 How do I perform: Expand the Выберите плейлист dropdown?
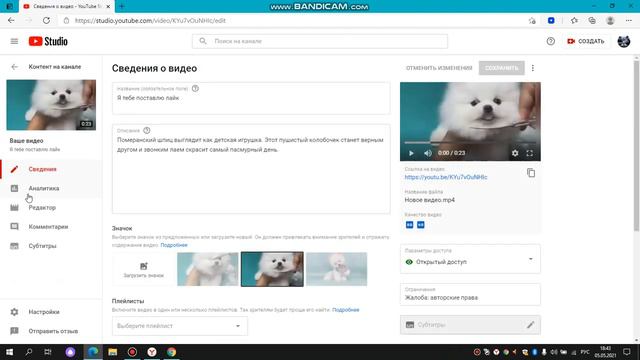(180, 326)
